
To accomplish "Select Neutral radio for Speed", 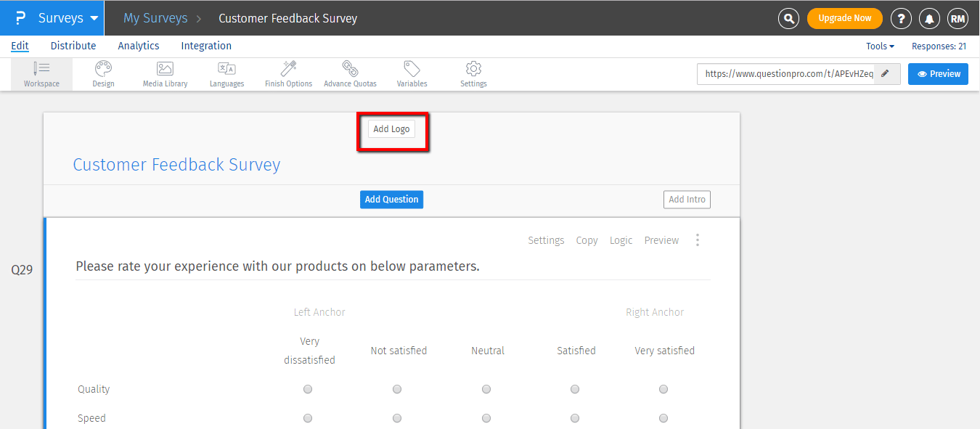I will click(486, 418).
